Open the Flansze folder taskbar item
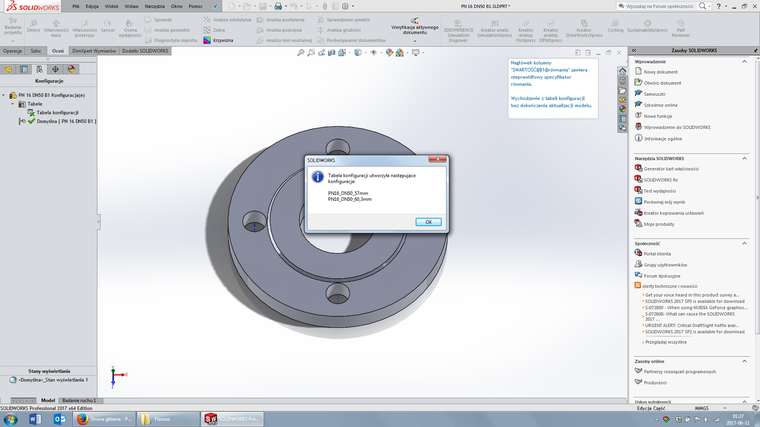760x427 pixels. tap(168, 419)
